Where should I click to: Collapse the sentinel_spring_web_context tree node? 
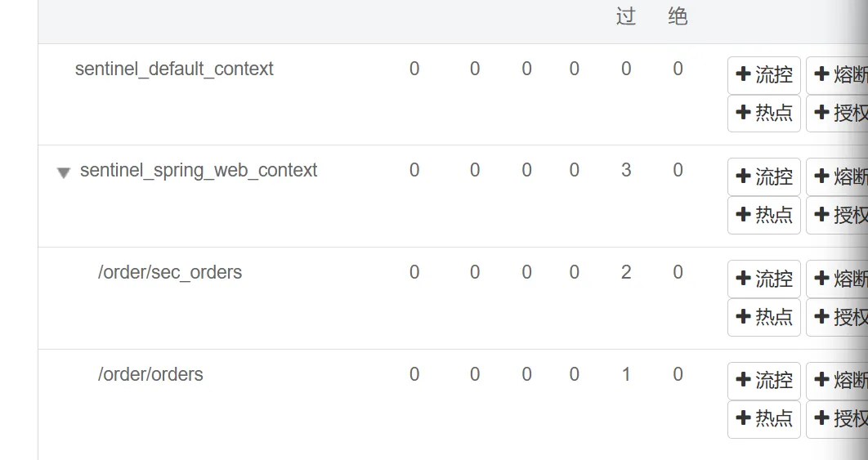(64, 172)
